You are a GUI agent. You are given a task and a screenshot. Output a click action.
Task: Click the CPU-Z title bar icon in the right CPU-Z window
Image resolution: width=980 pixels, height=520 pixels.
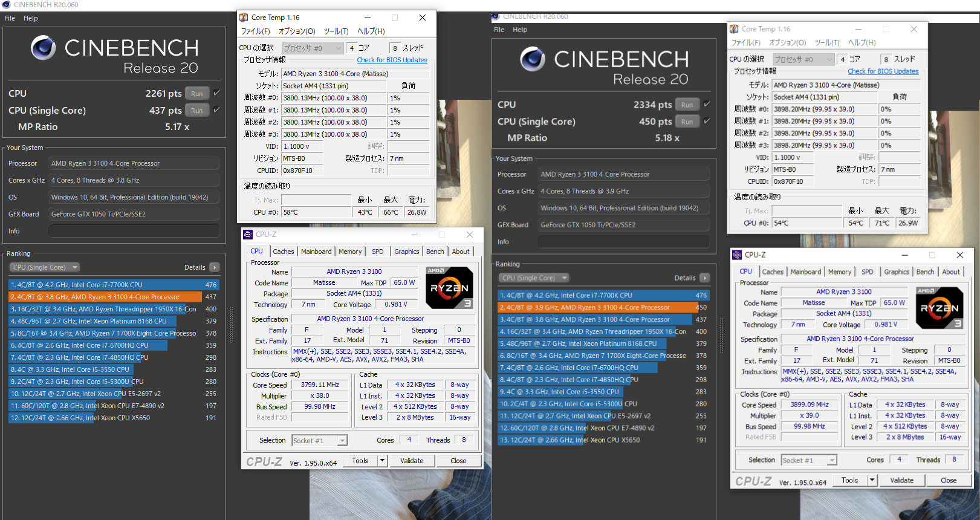tap(737, 255)
